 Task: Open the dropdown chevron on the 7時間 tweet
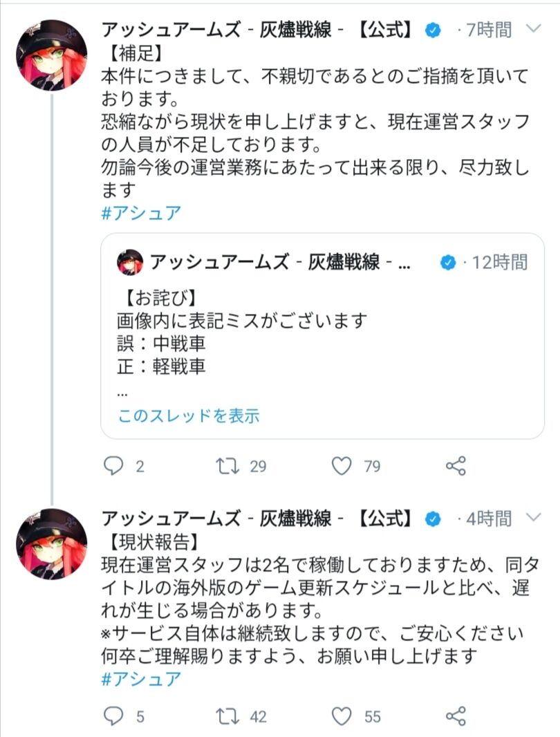(533, 29)
